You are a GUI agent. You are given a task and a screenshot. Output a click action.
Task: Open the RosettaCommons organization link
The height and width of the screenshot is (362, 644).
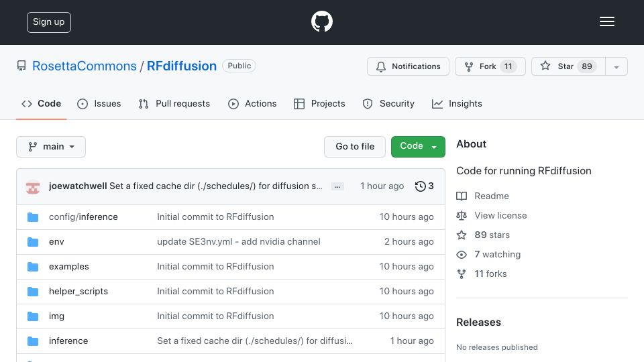click(x=85, y=66)
